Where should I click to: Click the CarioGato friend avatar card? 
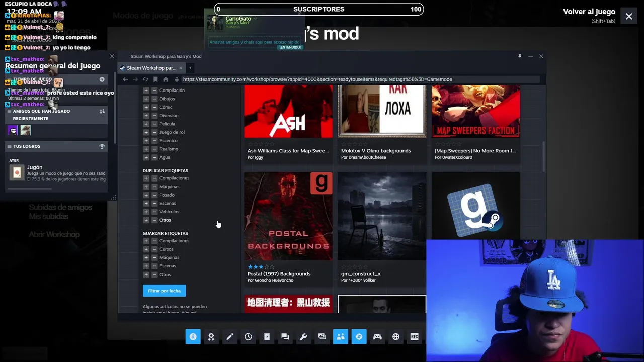tap(215, 22)
